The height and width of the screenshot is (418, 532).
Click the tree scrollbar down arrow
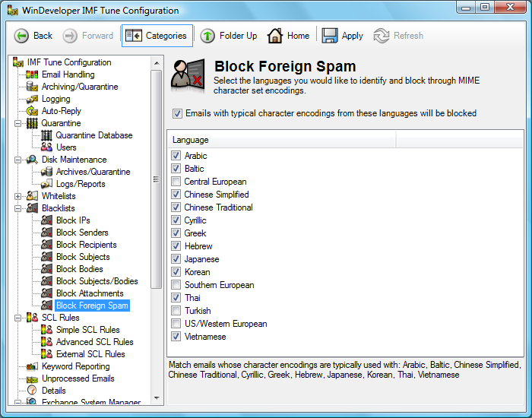point(157,398)
